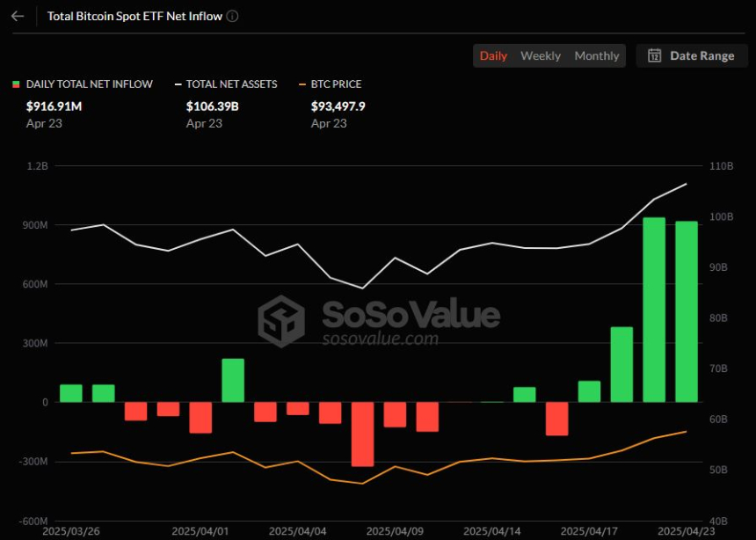Open the Date Range picker
This screenshot has height=540, width=756.
[x=692, y=55]
